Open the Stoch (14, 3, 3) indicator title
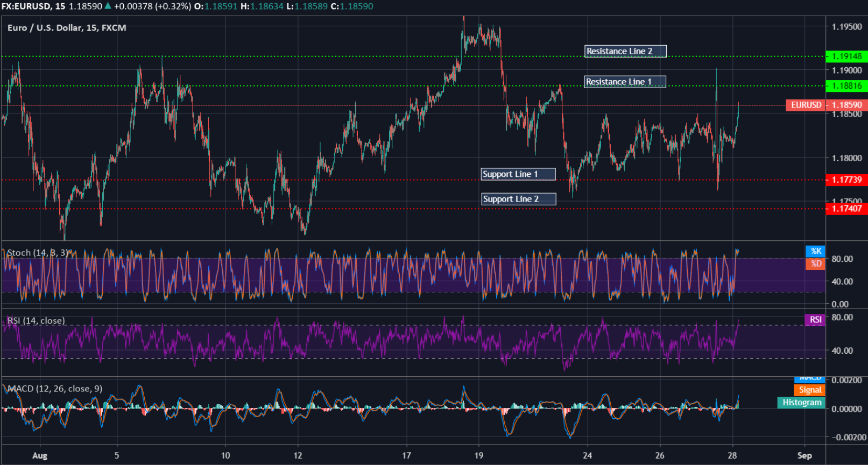Screen dimensions: 868x465 (x=37, y=253)
